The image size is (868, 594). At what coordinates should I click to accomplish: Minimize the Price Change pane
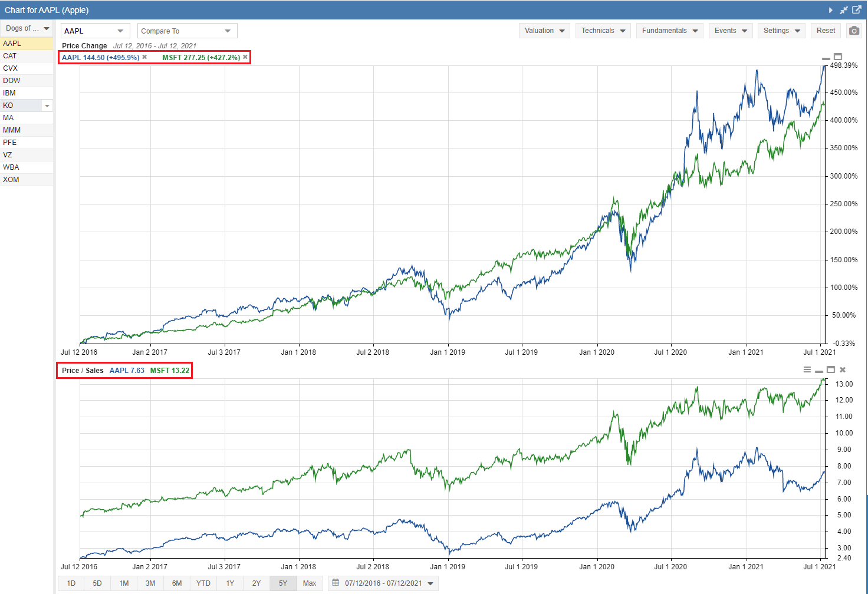coord(826,58)
